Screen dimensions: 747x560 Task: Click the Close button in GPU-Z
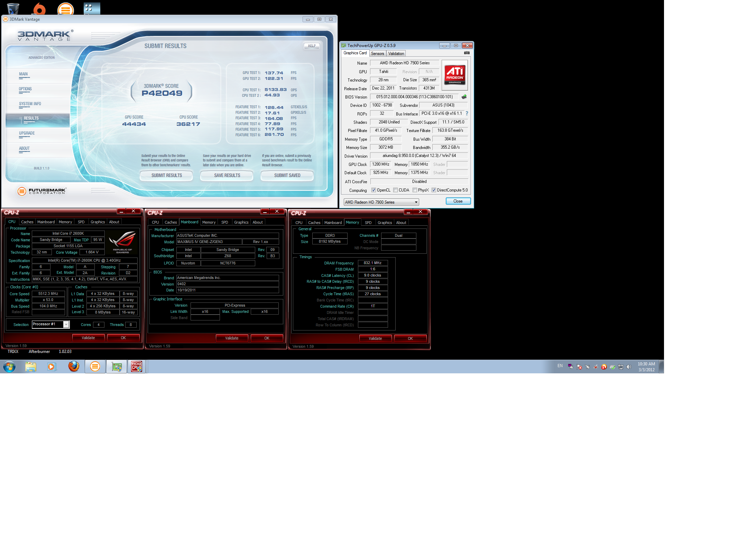(x=458, y=201)
